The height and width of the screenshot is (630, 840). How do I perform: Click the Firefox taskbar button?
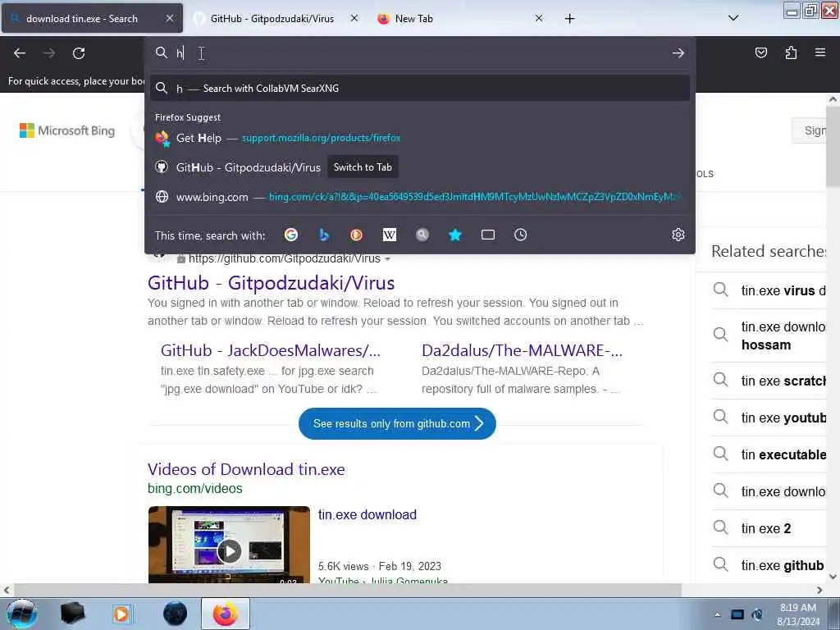[226, 614]
